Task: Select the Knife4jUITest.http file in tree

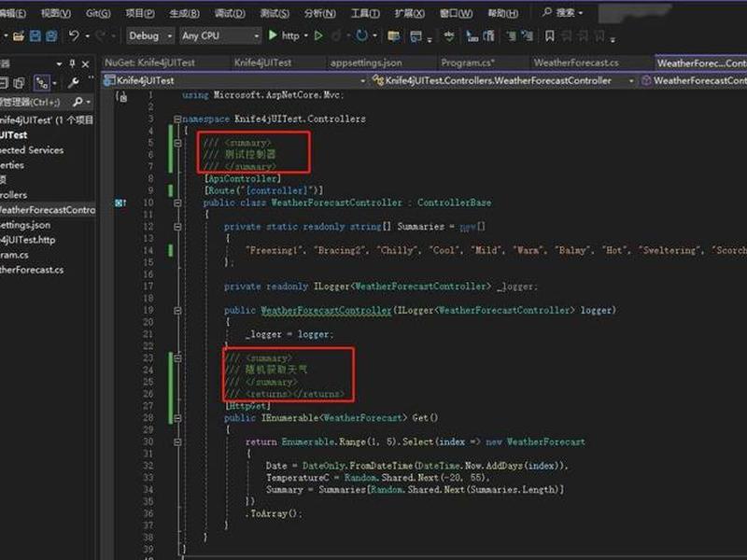Action: pos(28,240)
